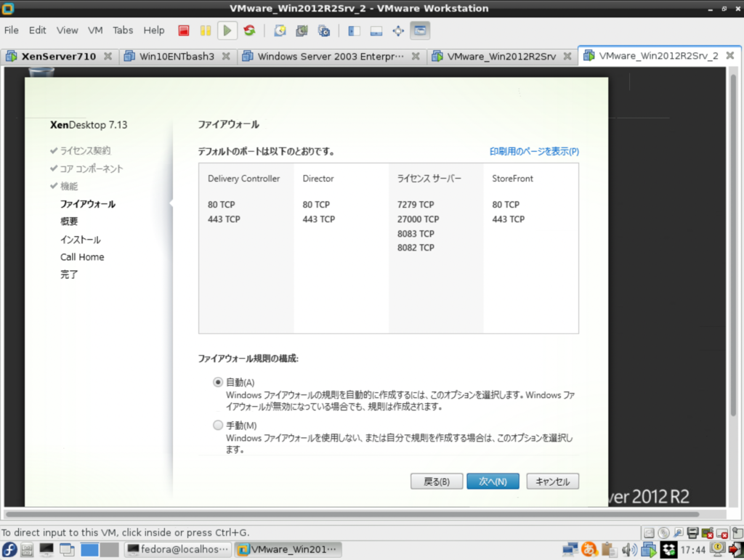Click the Unity/console view toolbar icon

[x=420, y=31]
